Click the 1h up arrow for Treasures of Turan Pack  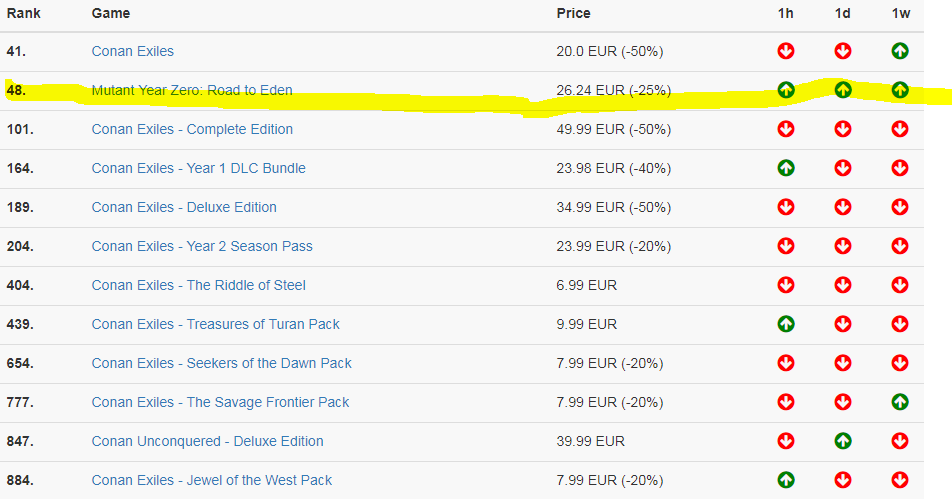pyautogui.click(x=786, y=324)
